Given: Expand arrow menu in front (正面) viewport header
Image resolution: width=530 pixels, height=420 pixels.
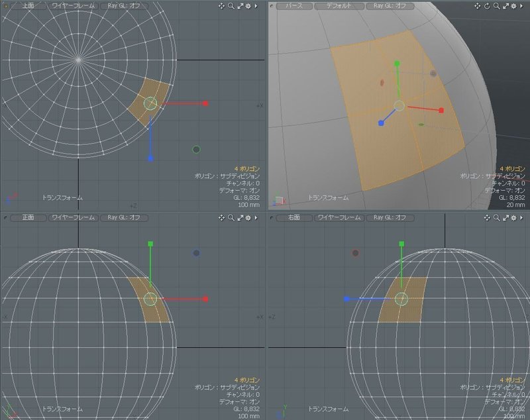Looking at the screenshot, I should click(256, 218).
